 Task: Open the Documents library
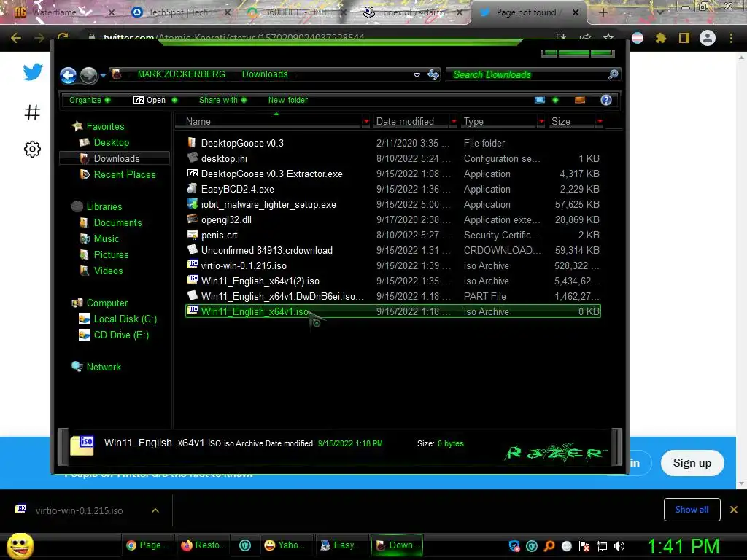click(x=117, y=223)
